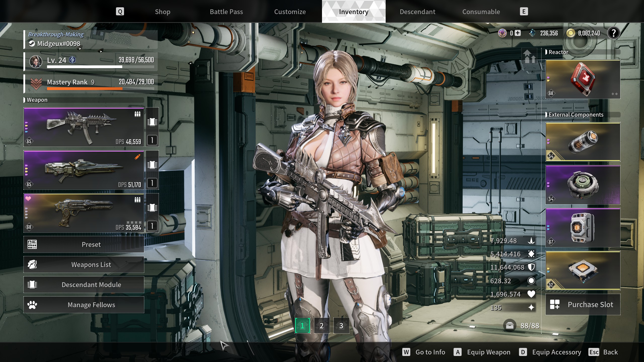Select the second weapon with DPS 51,170
644x362 pixels.
coord(84,170)
